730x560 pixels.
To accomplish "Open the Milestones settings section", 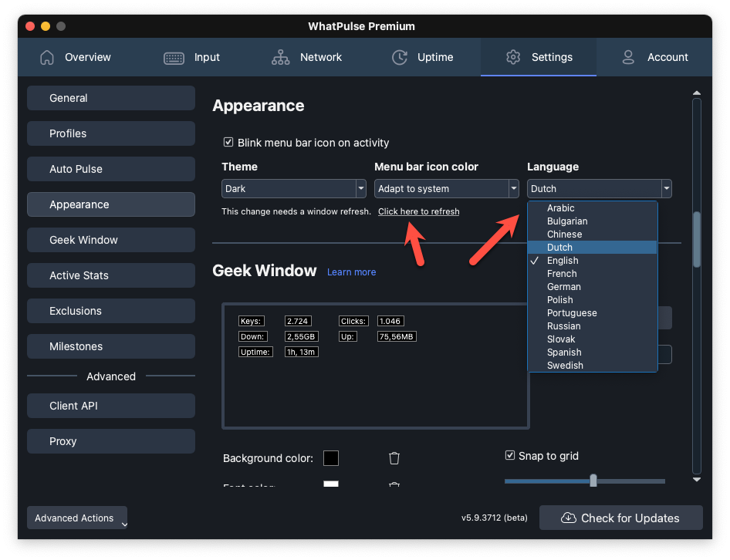I will 110,346.
